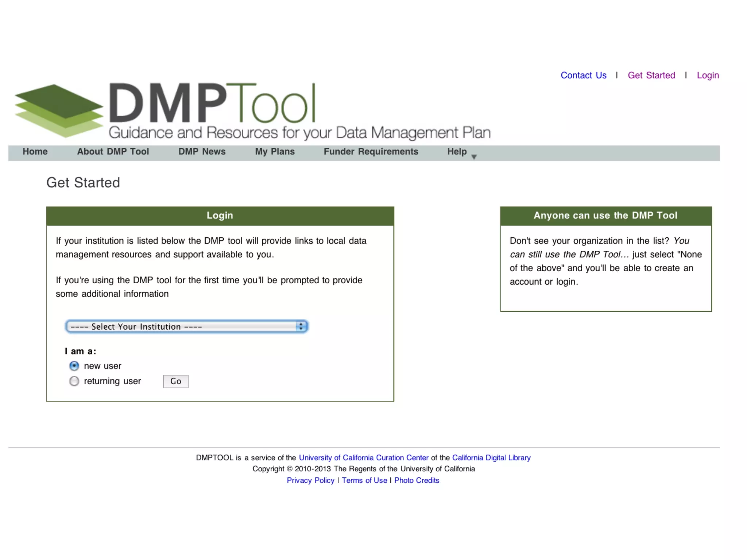Screen dimensions: 747x560
Task: Open About DMP Tool page
Action: [113, 152]
